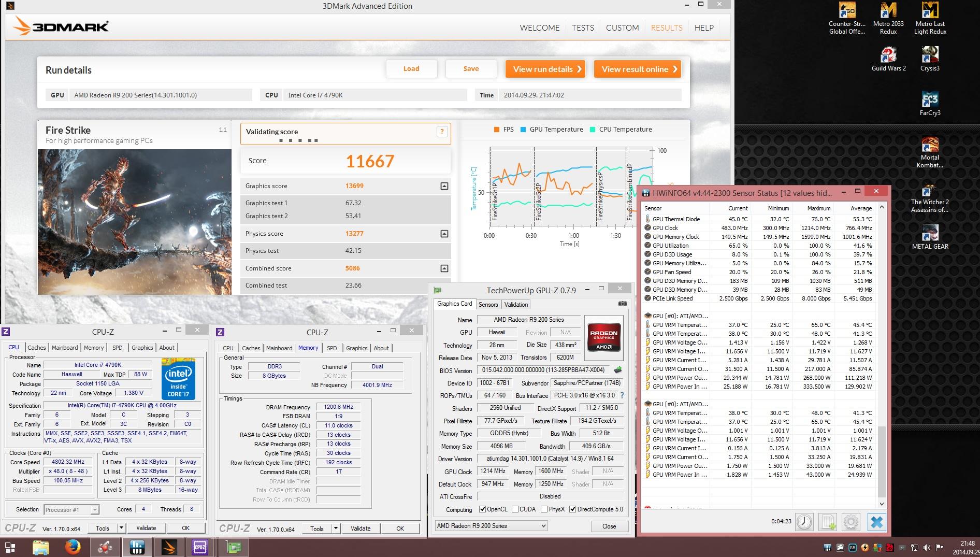Launch the Mortal Kombat desktop shortcut

point(930,152)
